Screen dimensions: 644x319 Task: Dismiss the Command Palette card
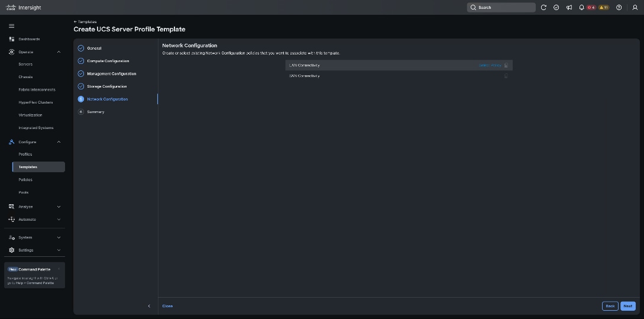[59, 269]
